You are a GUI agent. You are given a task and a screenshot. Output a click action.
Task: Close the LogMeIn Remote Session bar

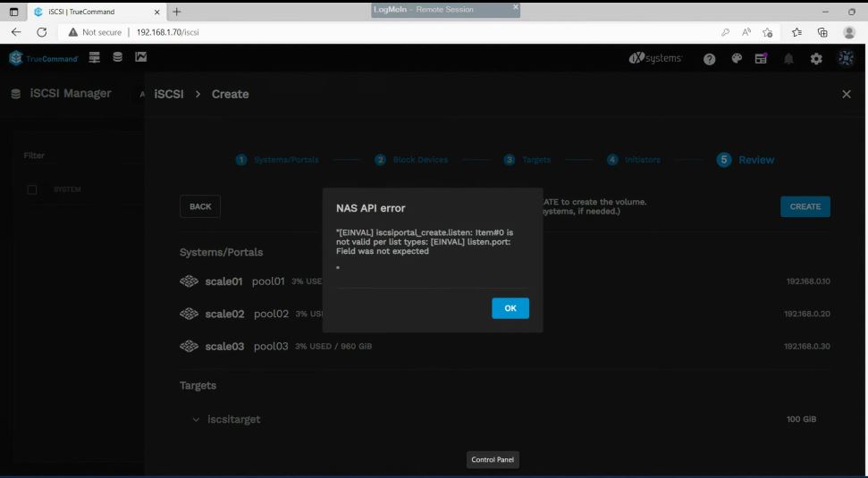(x=516, y=6)
